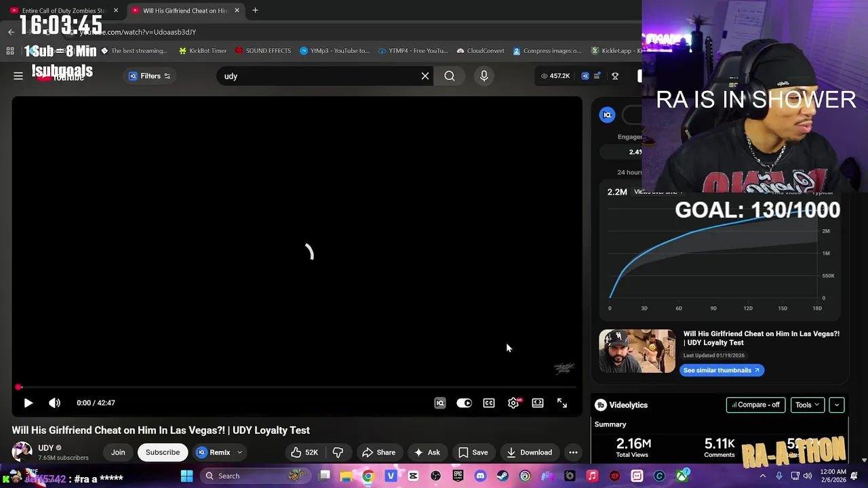This screenshot has height=488, width=868.
Task: Open 'The best streaming' bookmark
Action: tap(134, 51)
